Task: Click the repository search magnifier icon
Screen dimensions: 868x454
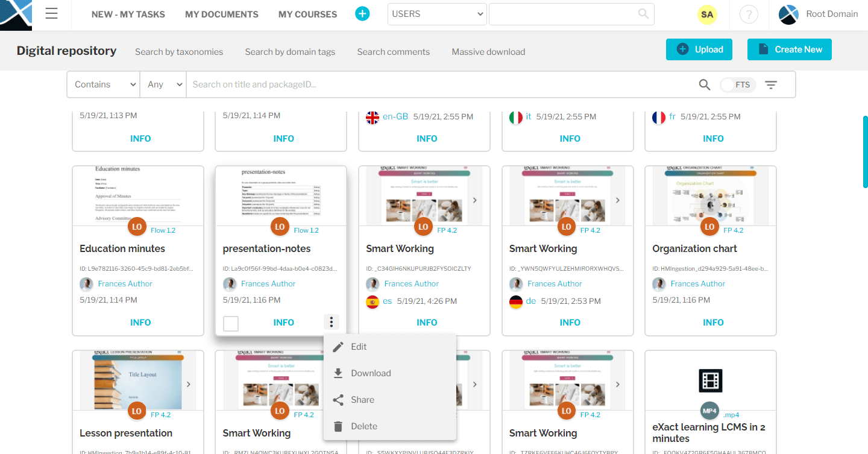Action: click(x=705, y=85)
